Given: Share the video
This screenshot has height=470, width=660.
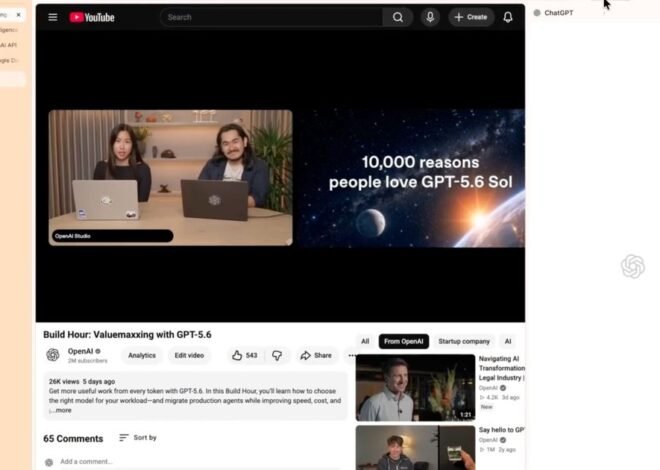Looking at the screenshot, I should pyautogui.click(x=316, y=356).
